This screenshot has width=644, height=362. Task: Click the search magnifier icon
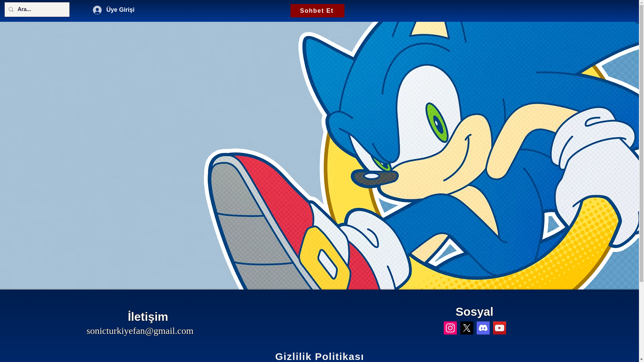(11, 9)
